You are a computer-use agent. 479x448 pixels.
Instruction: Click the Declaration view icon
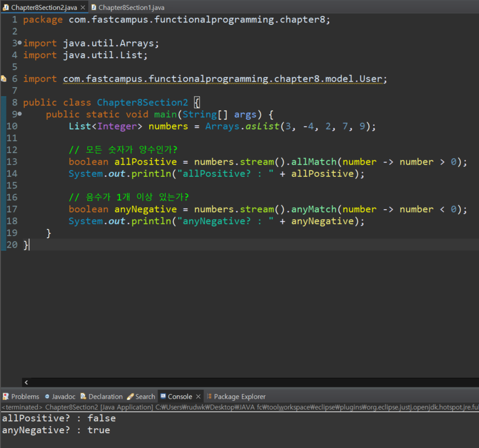point(83,396)
